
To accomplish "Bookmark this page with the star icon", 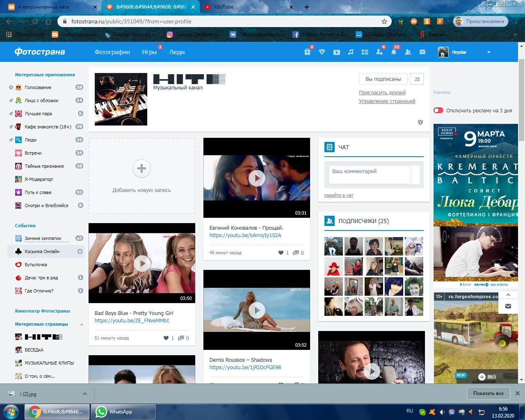I will click(x=384, y=21).
